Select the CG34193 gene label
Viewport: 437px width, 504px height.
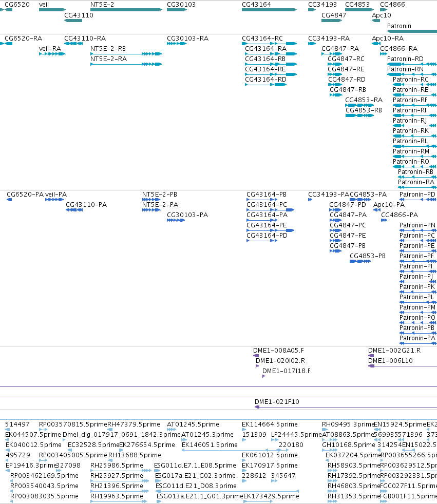322,5
